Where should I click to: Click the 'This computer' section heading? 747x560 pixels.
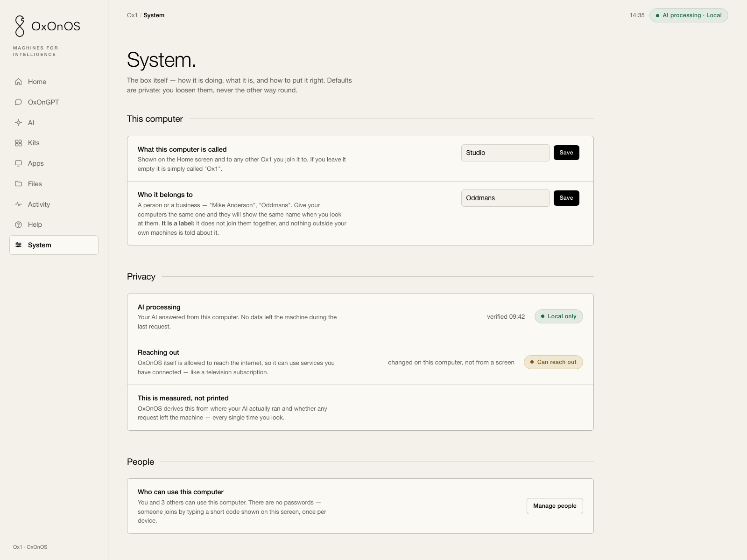(x=155, y=119)
